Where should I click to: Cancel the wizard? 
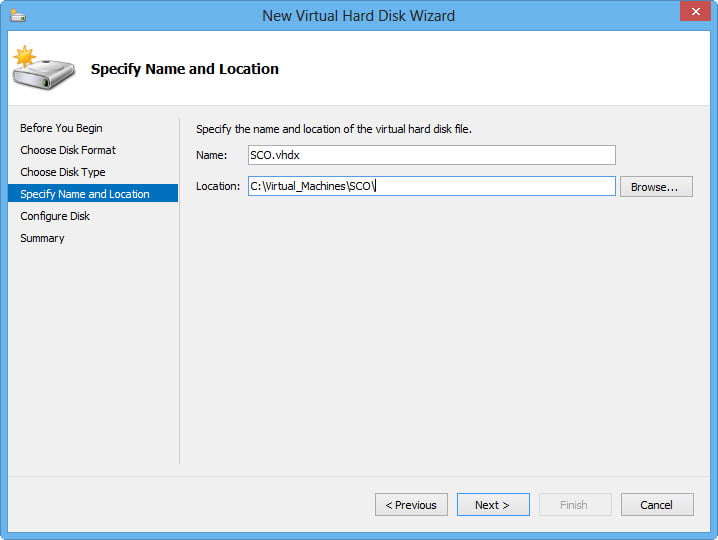(657, 505)
